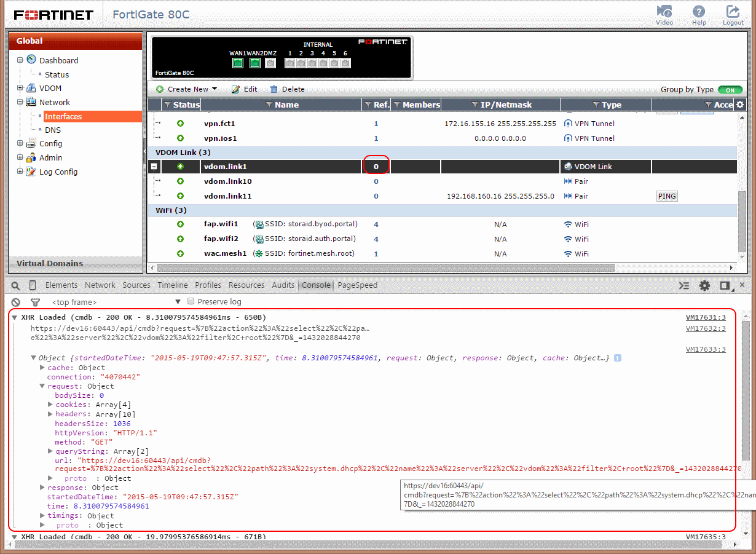Open the Sources tab
This screenshot has width=756, height=554.
[136, 285]
